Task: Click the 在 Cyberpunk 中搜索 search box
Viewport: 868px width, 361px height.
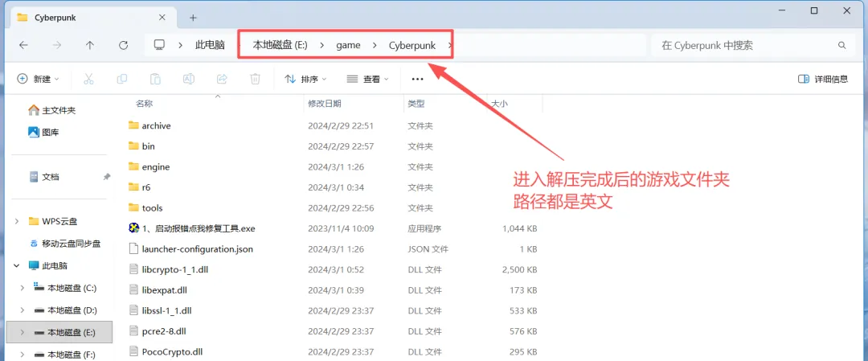Action: point(753,45)
